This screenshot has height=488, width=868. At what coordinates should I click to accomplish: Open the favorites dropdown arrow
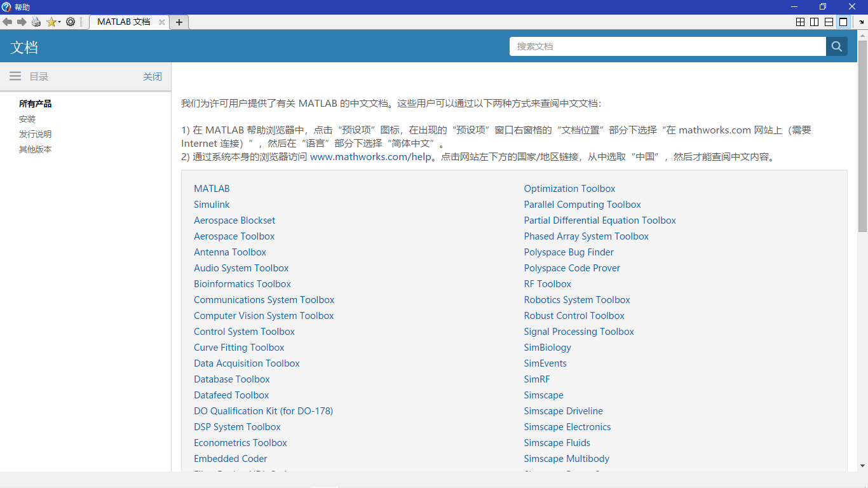pos(59,22)
